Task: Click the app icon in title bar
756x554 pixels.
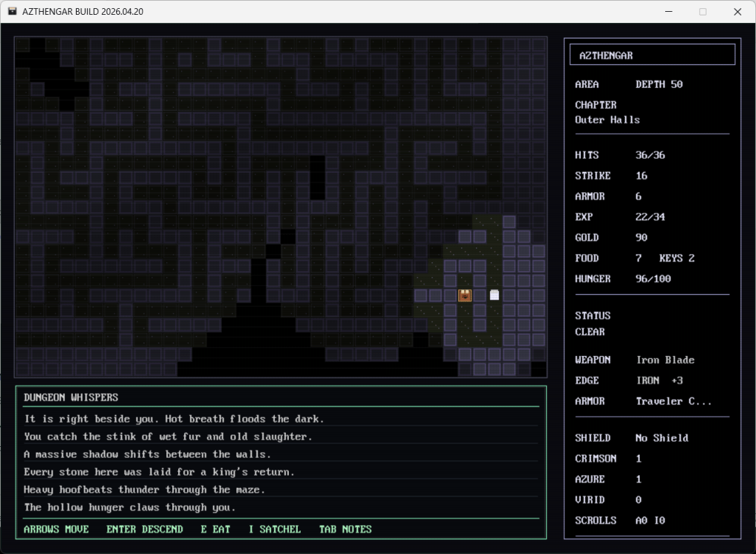Action: click(x=13, y=12)
